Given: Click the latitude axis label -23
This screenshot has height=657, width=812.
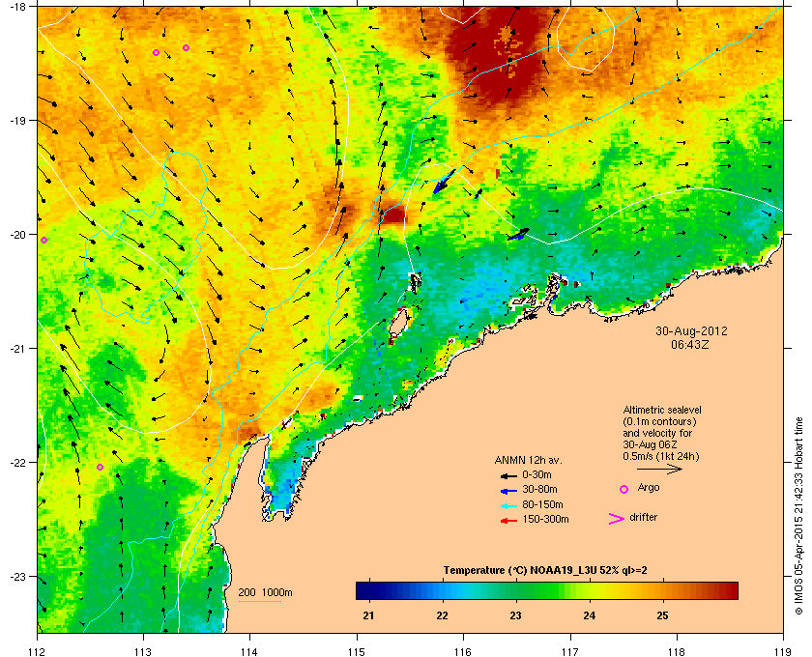Looking at the screenshot, I should click(x=17, y=576).
